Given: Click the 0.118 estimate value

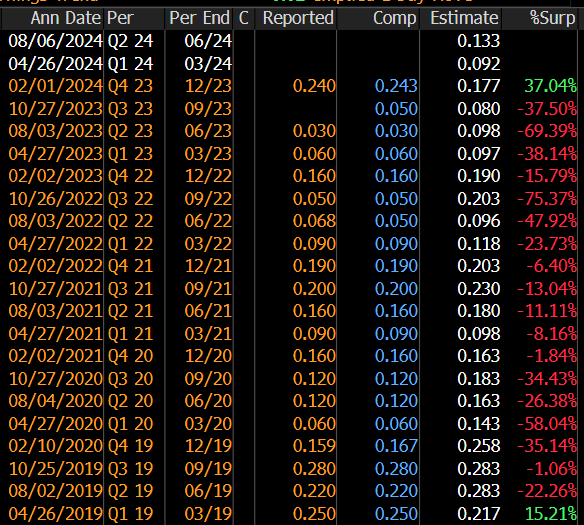Looking at the screenshot, I should click(479, 244).
